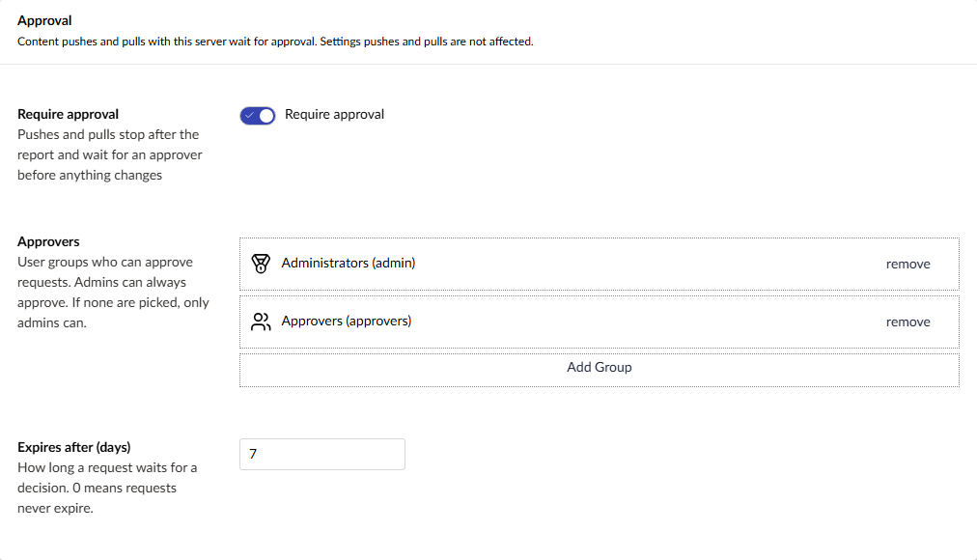Image resolution: width=977 pixels, height=560 pixels.
Task: Focus the Expires after (days) field
Action: [x=322, y=454]
